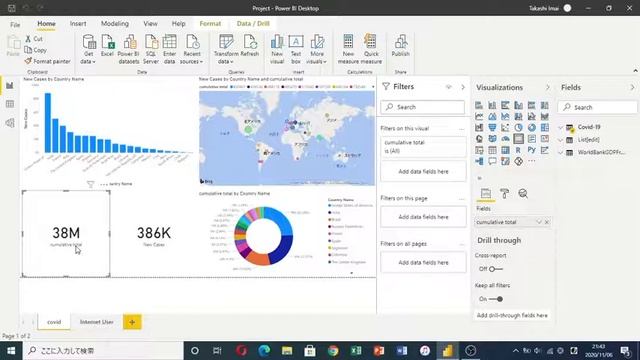Add a new report page
This screenshot has height=360, width=640.
132,322
